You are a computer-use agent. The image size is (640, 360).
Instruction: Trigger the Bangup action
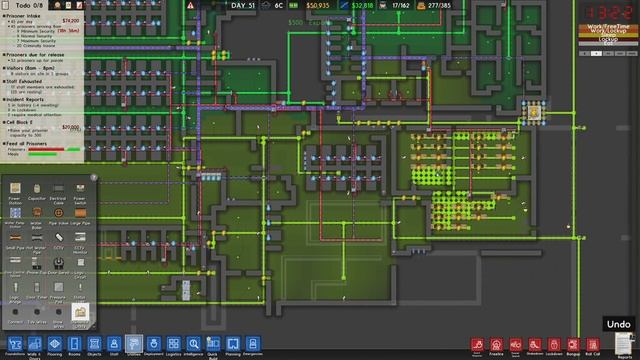point(573,345)
